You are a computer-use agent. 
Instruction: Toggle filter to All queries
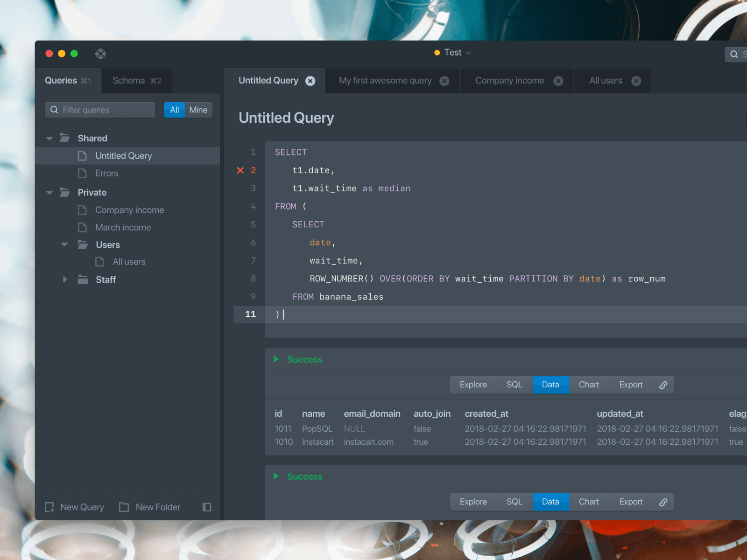coord(175,110)
